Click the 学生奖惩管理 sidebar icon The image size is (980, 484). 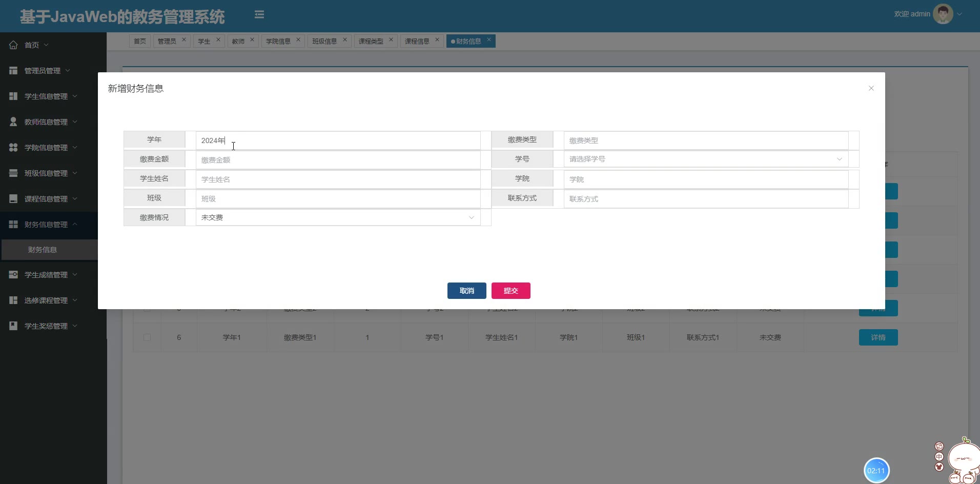coord(13,326)
